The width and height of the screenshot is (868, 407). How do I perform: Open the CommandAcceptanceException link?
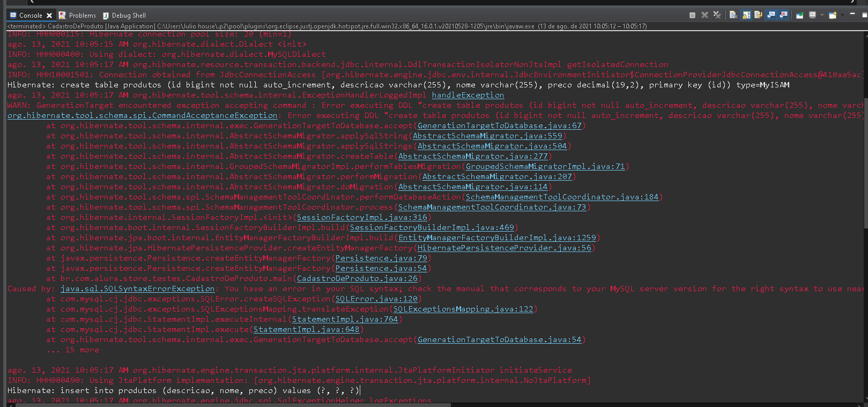point(143,115)
